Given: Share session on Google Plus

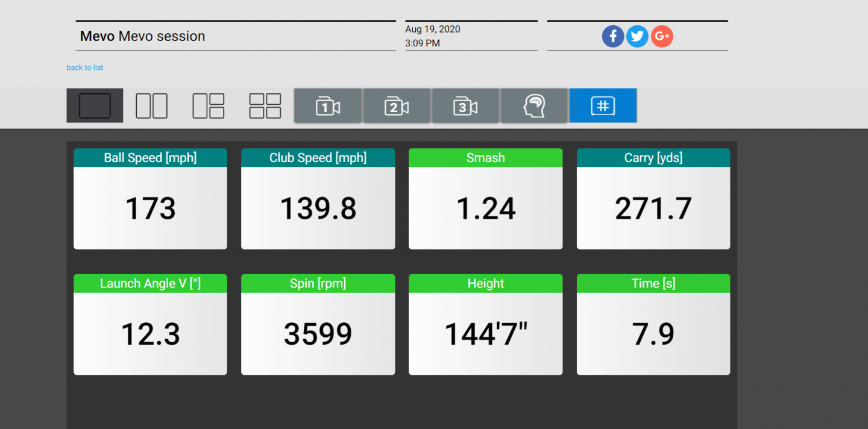Looking at the screenshot, I should (662, 37).
